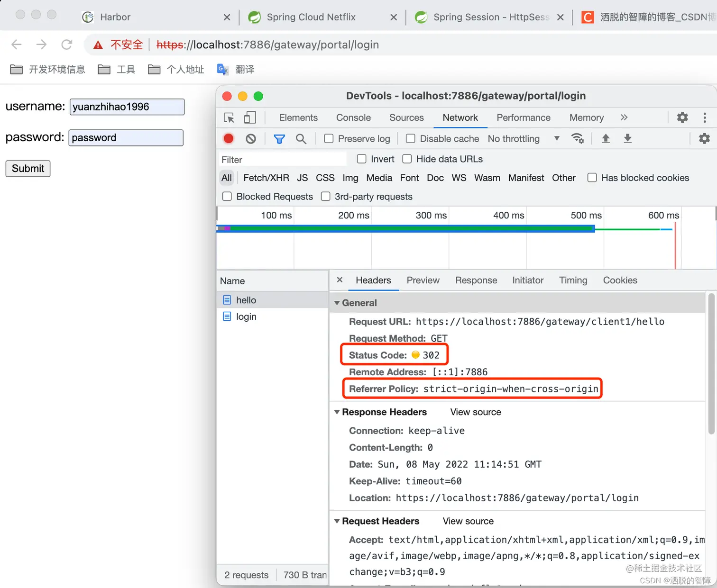Open the Timing tab
This screenshot has width=717, height=588.
pos(573,280)
